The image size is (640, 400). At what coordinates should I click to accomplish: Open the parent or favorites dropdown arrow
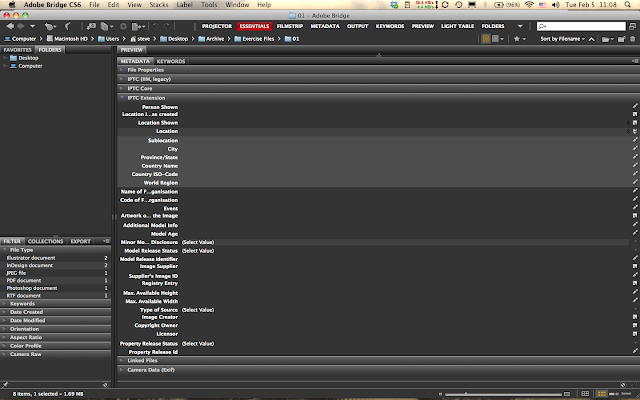click(x=32, y=26)
